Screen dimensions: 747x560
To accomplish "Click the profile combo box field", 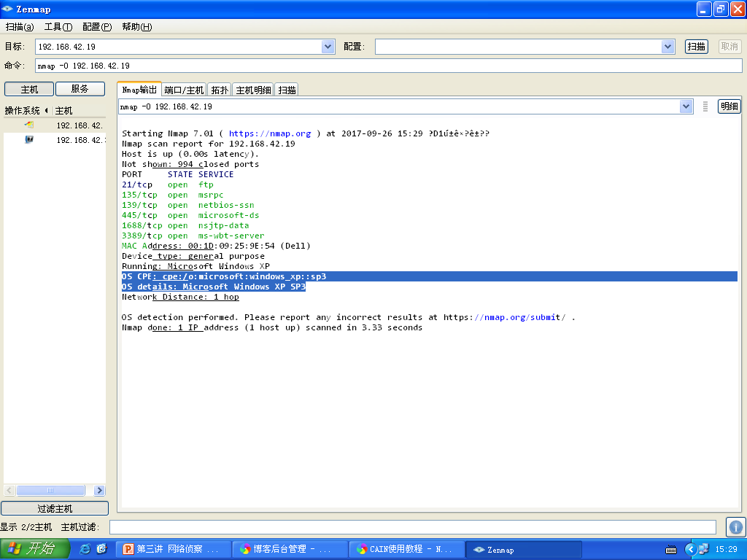I will pos(519,47).
